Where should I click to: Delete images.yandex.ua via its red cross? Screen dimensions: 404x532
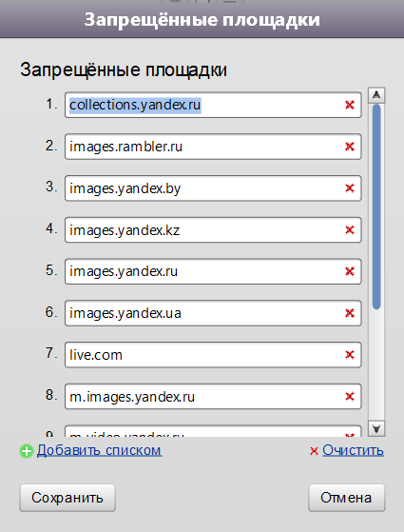(x=350, y=313)
